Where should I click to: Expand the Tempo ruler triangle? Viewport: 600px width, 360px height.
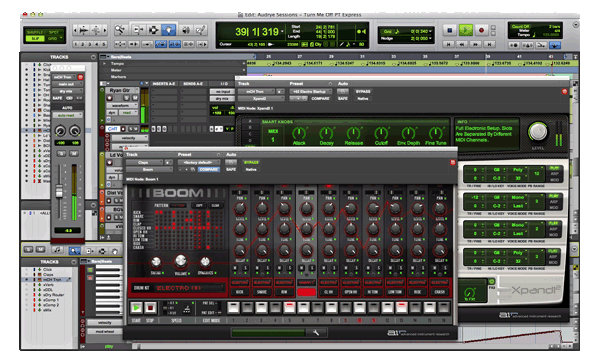tap(104, 64)
